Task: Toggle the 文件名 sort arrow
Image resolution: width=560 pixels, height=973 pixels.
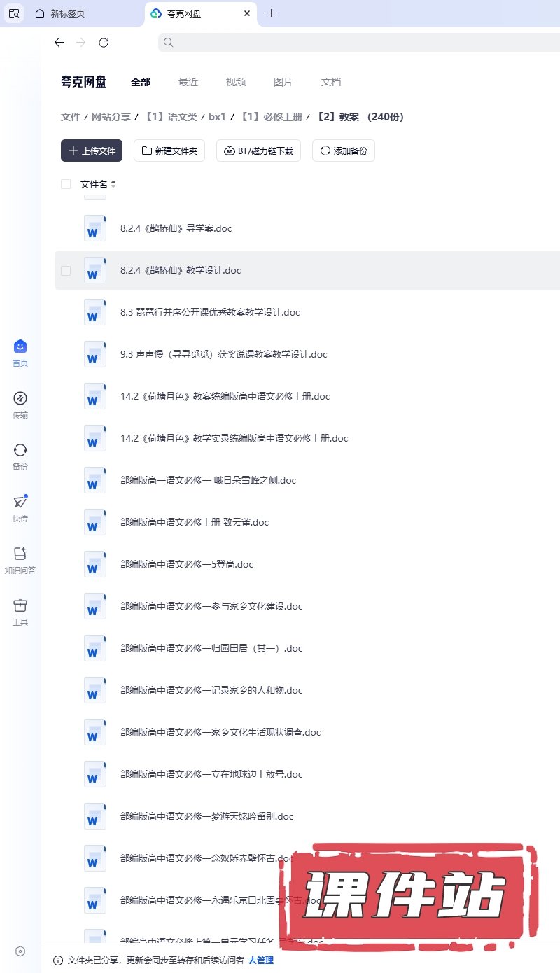Action: click(x=113, y=185)
